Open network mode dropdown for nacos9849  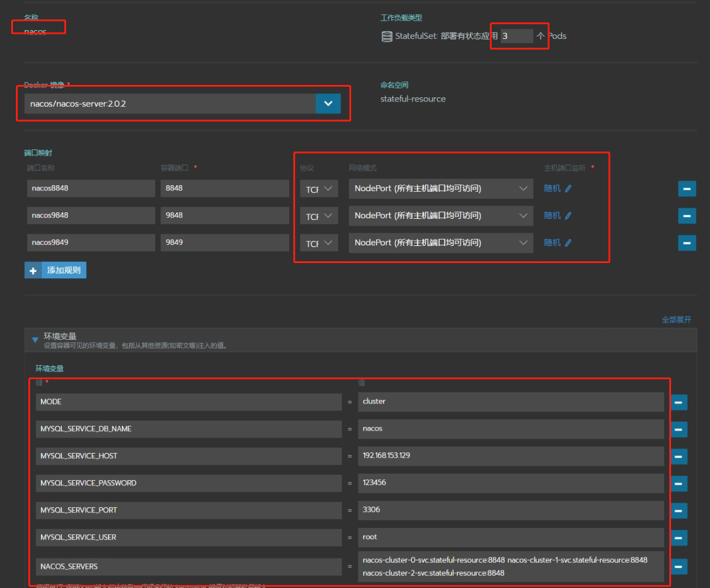click(441, 243)
